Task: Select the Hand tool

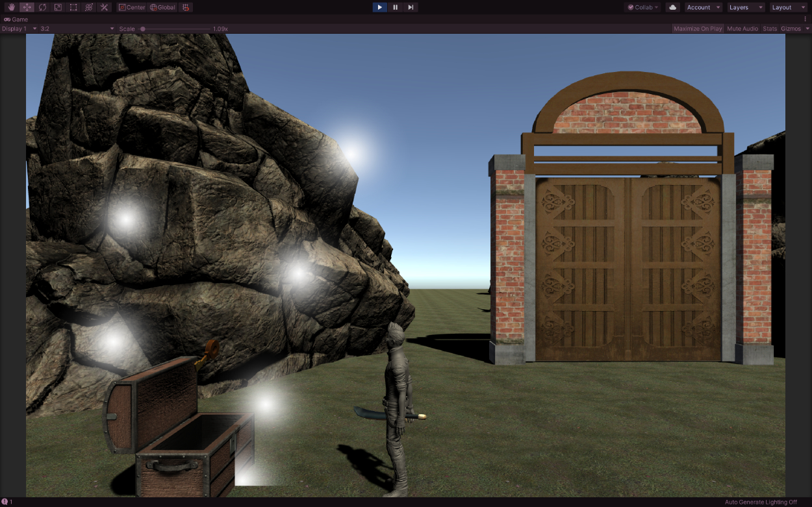Action: tap(11, 7)
